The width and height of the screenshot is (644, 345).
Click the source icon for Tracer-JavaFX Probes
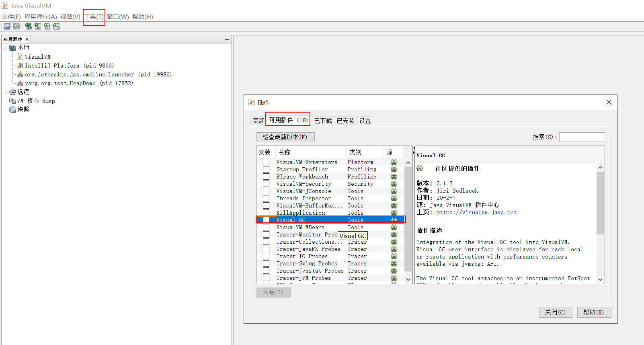(394, 249)
